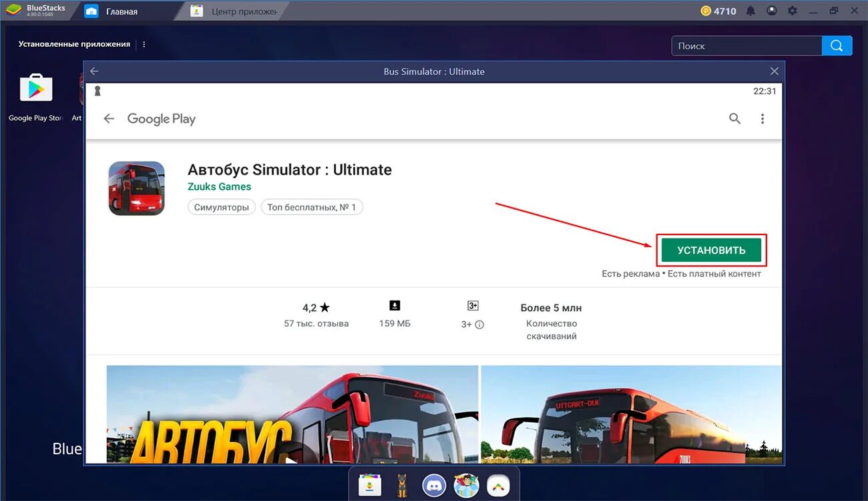Click the 4710 coins counter
The width and height of the screenshot is (868, 501).
click(718, 11)
